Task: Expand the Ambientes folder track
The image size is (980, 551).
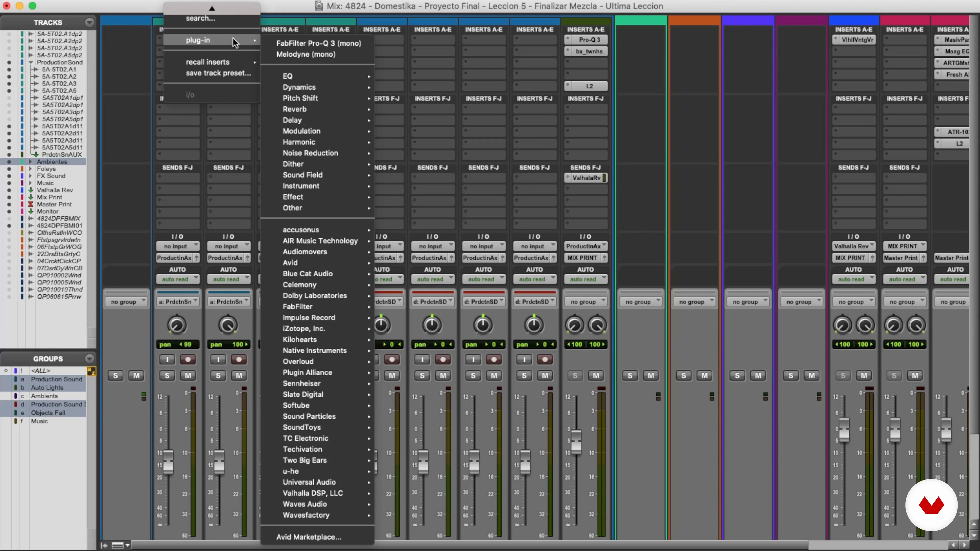Action: (30, 162)
